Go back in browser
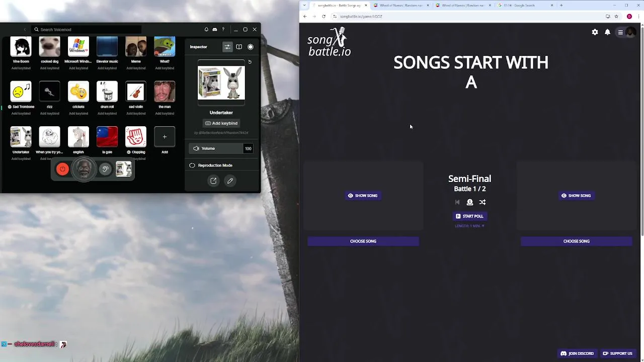 click(x=305, y=16)
